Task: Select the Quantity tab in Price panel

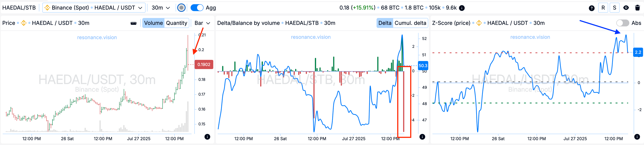Action: pyautogui.click(x=176, y=23)
